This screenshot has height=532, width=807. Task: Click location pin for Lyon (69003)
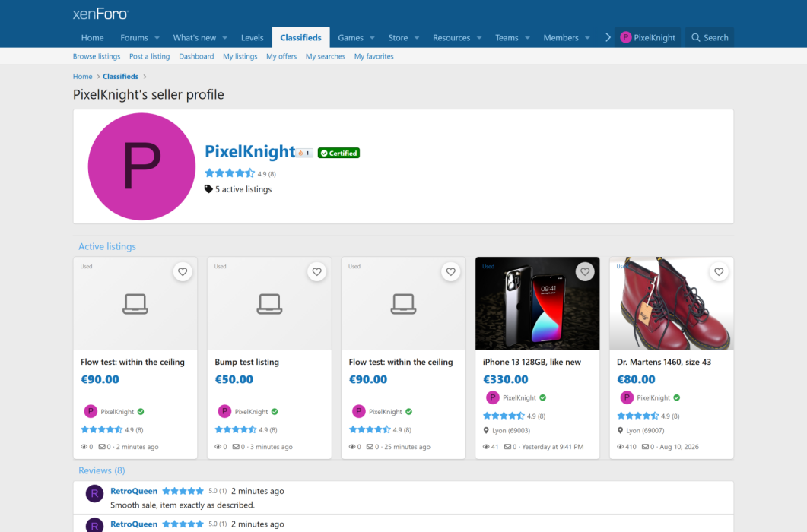(486, 431)
